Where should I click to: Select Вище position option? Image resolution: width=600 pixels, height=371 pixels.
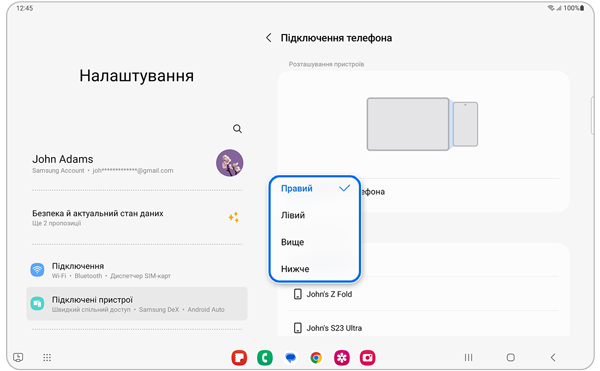(x=314, y=242)
